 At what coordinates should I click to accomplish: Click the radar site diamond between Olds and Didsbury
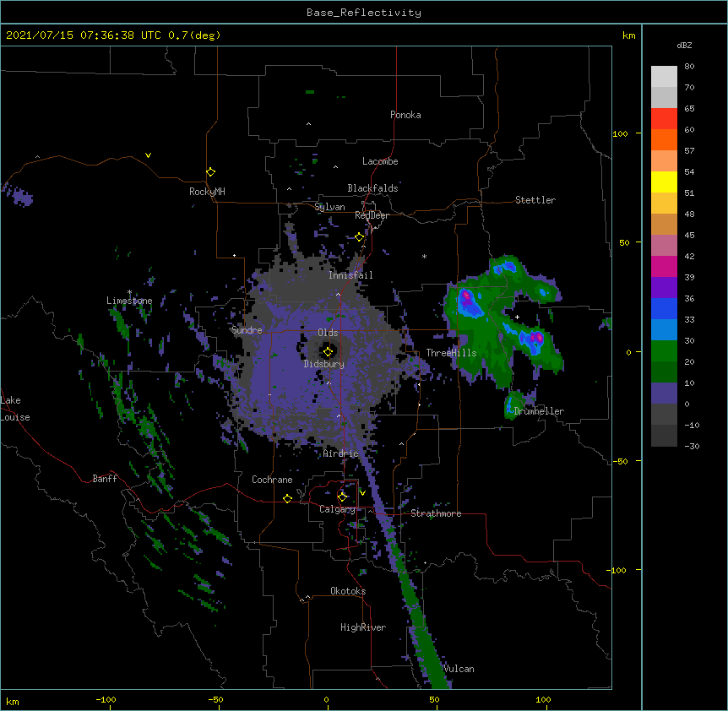328,352
